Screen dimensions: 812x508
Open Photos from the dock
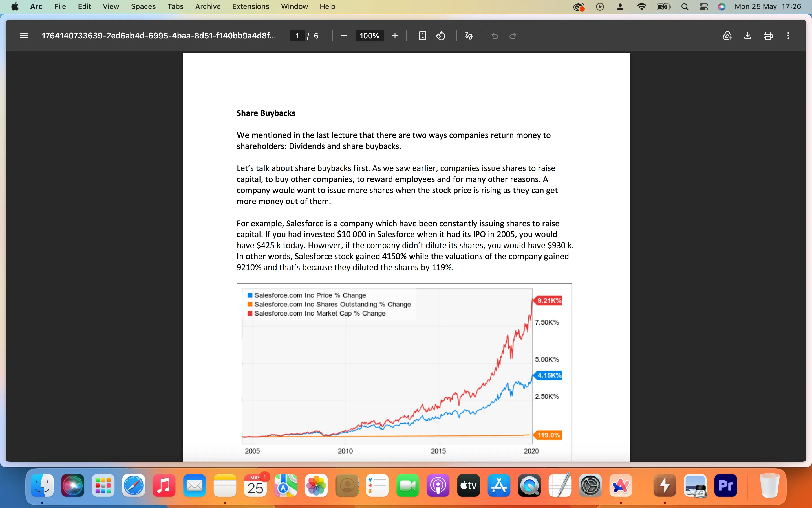click(316, 485)
